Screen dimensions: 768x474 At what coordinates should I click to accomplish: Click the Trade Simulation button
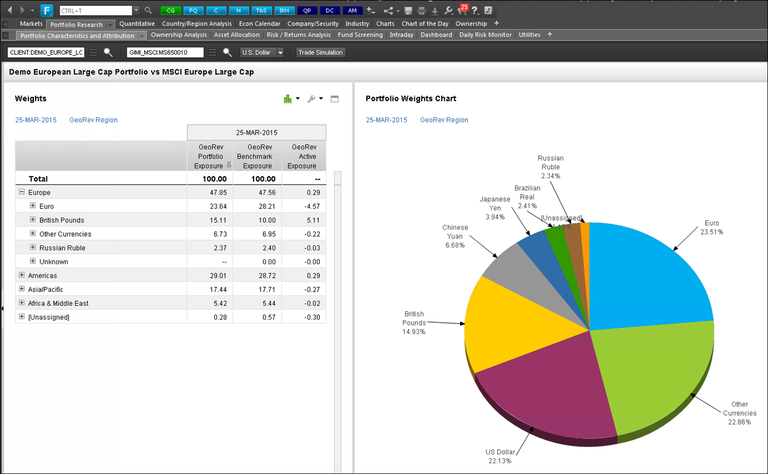(321, 52)
